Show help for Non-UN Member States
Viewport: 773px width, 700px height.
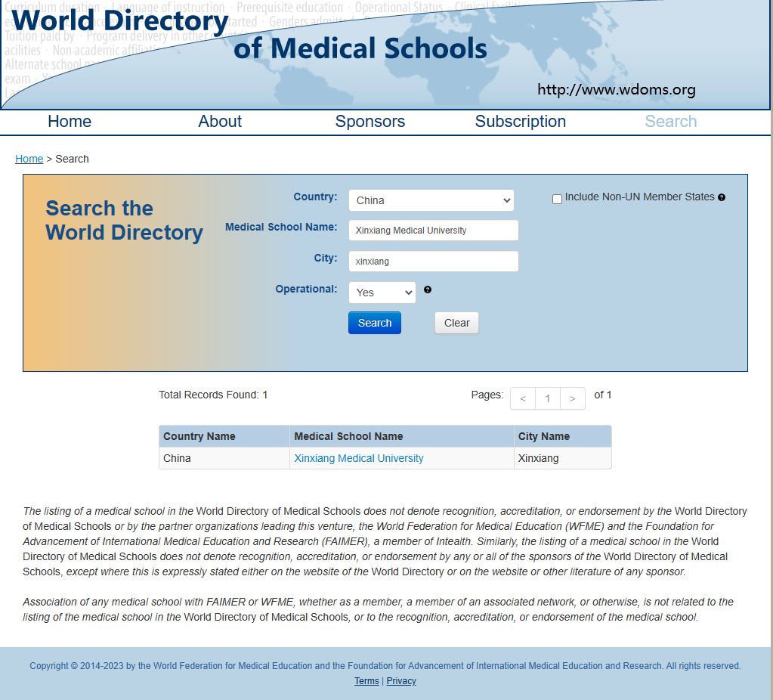point(722,197)
